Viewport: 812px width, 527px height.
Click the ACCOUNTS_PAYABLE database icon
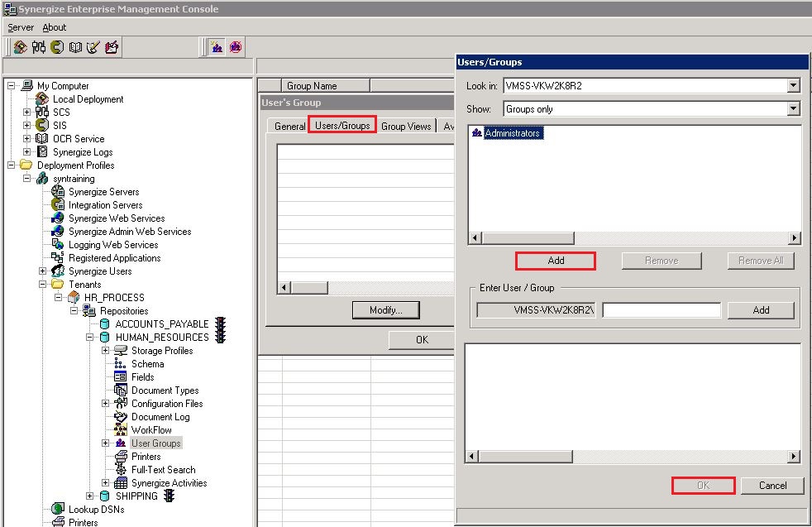[105, 323]
